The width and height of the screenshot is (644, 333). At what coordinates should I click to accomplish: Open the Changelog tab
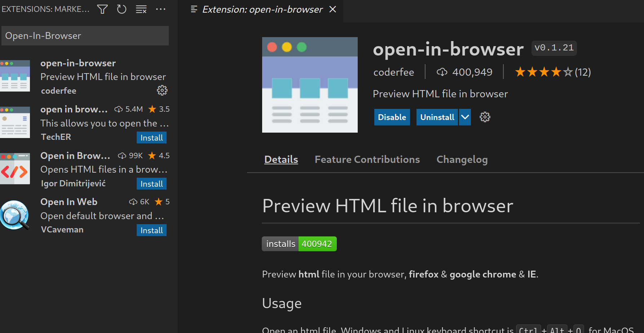(462, 159)
